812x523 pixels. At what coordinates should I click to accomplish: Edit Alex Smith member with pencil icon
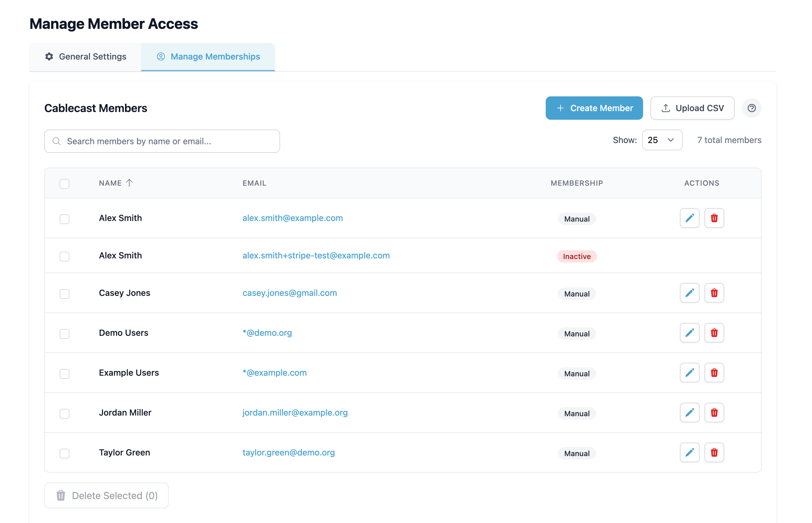pyautogui.click(x=689, y=218)
